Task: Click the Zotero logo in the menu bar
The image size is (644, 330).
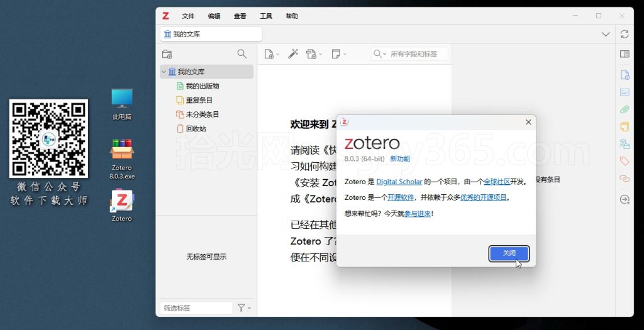Action: pyautogui.click(x=165, y=16)
